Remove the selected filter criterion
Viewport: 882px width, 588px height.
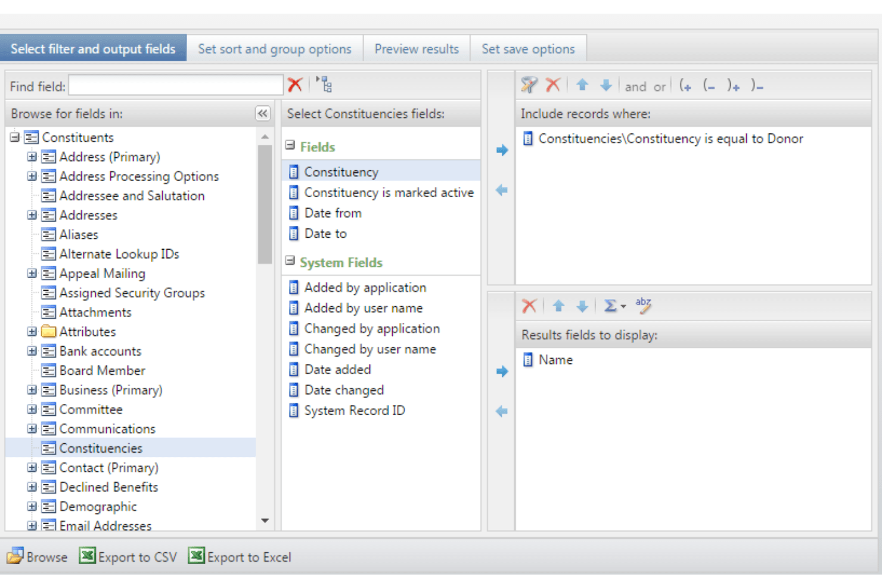553,85
